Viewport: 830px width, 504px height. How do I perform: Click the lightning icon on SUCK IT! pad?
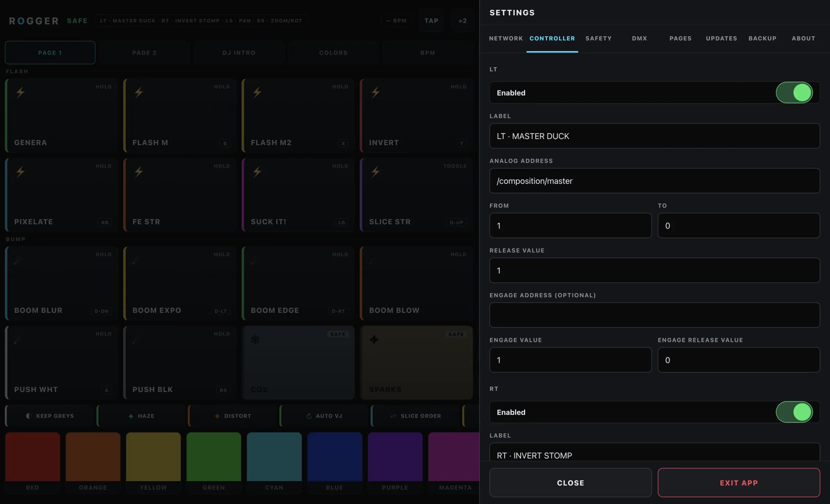click(x=257, y=171)
